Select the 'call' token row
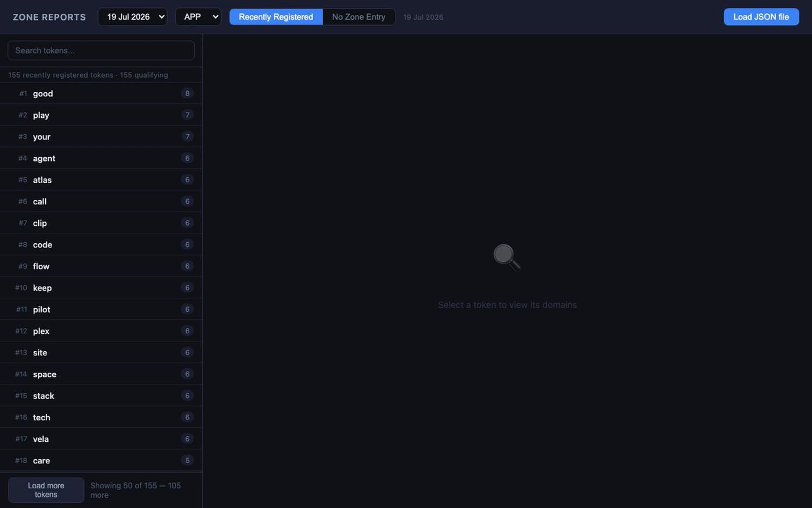 tap(101, 201)
